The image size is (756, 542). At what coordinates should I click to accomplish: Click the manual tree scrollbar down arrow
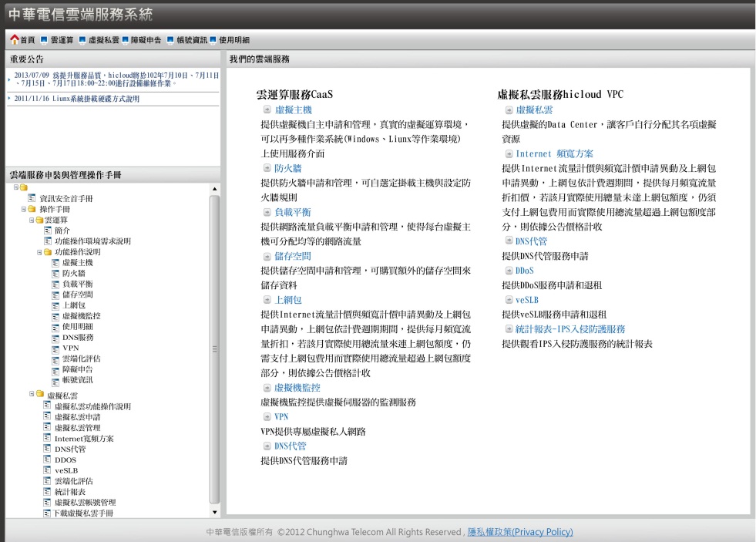pos(214,512)
